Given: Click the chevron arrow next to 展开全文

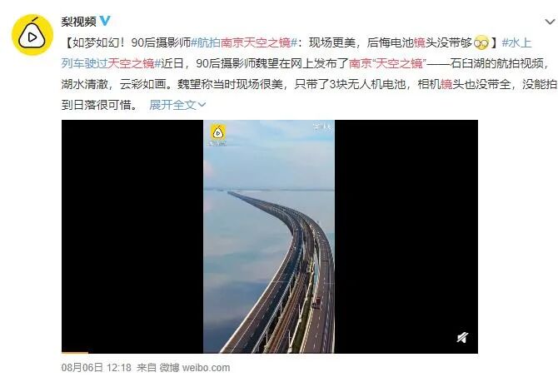Looking at the screenshot, I should coord(202,105).
